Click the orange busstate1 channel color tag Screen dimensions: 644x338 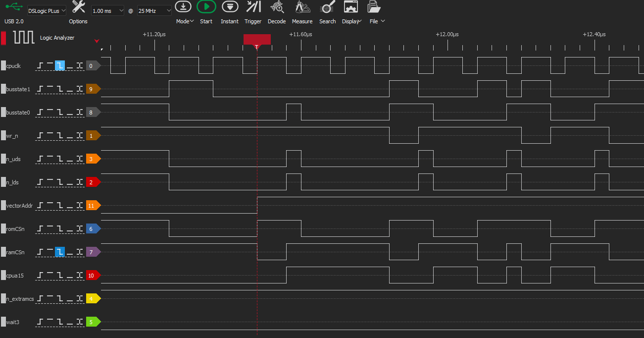pyautogui.click(x=93, y=89)
